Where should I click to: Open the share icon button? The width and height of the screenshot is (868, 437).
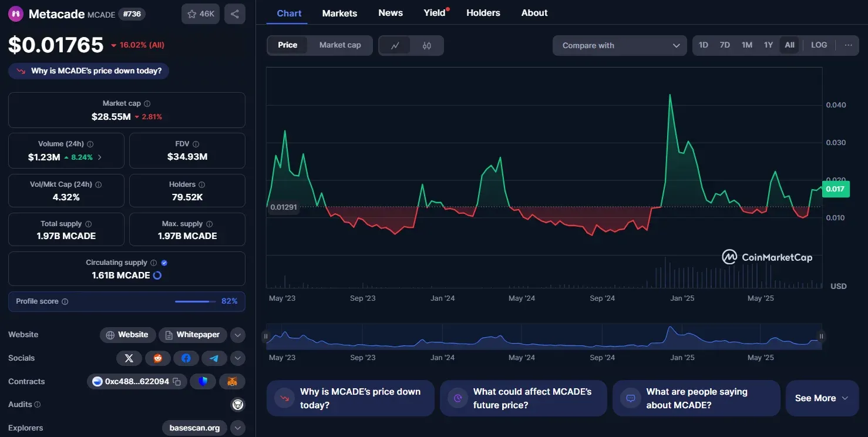[235, 14]
